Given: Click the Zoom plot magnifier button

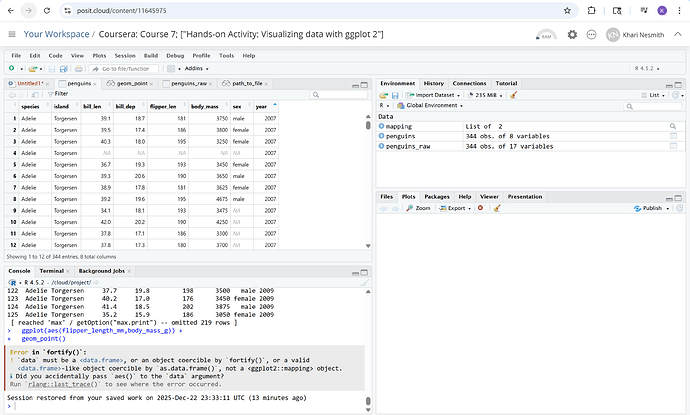Looking at the screenshot, I should (420, 209).
